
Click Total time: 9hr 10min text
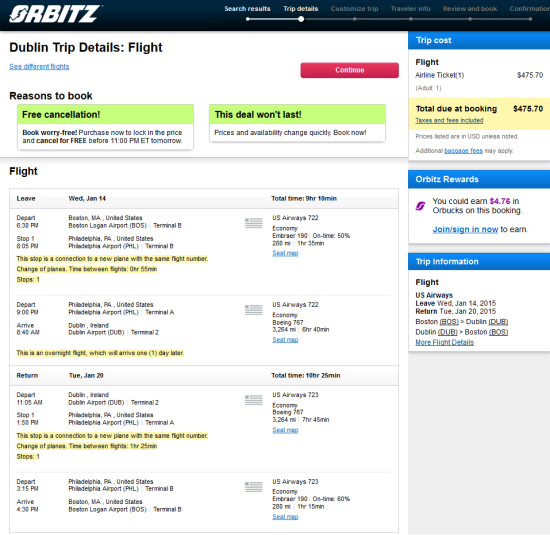pos(304,199)
